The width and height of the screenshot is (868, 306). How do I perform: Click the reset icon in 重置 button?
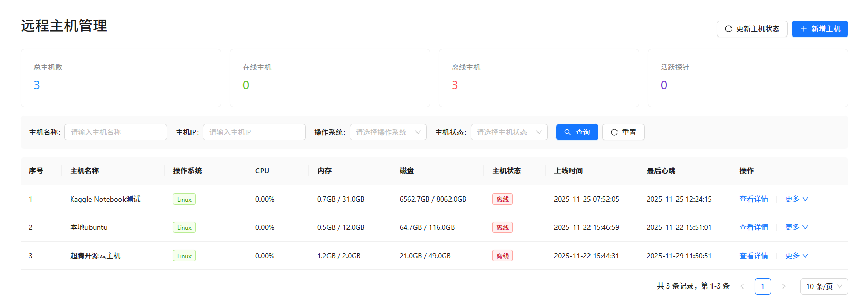pyautogui.click(x=614, y=132)
